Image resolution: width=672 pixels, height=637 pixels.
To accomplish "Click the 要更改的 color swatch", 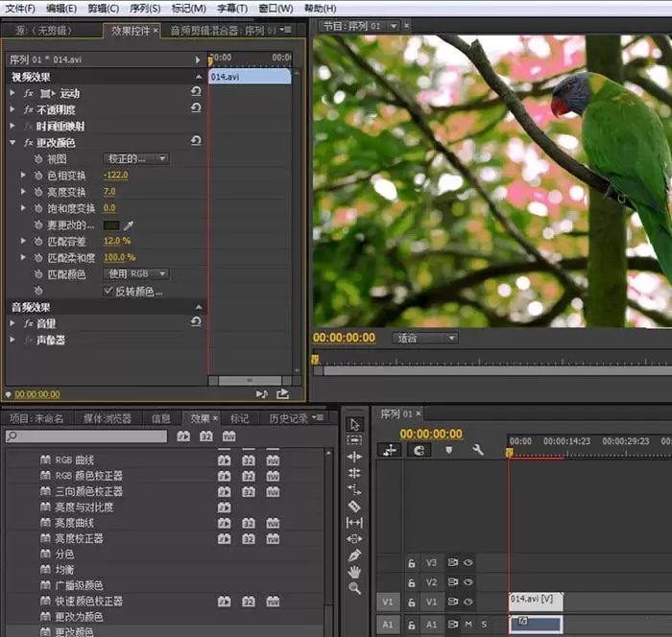I will click(111, 224).
